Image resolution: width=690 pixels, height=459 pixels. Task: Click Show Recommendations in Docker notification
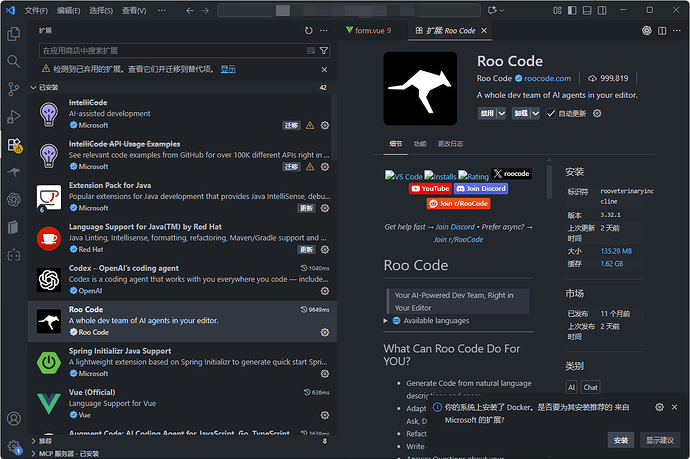(660, 440)
